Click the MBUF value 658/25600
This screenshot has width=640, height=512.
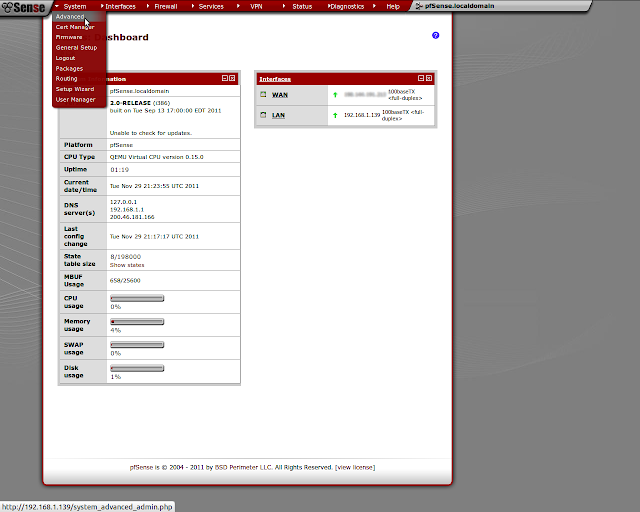125,280
